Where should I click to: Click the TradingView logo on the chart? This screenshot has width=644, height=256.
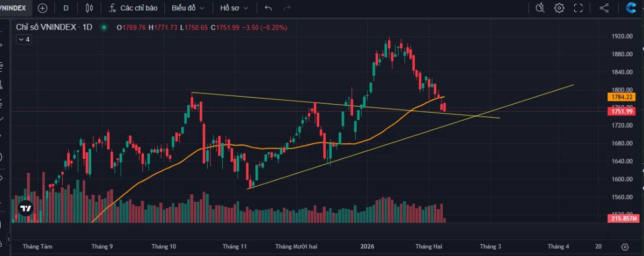pyautogui.click(x=25, y=208)
